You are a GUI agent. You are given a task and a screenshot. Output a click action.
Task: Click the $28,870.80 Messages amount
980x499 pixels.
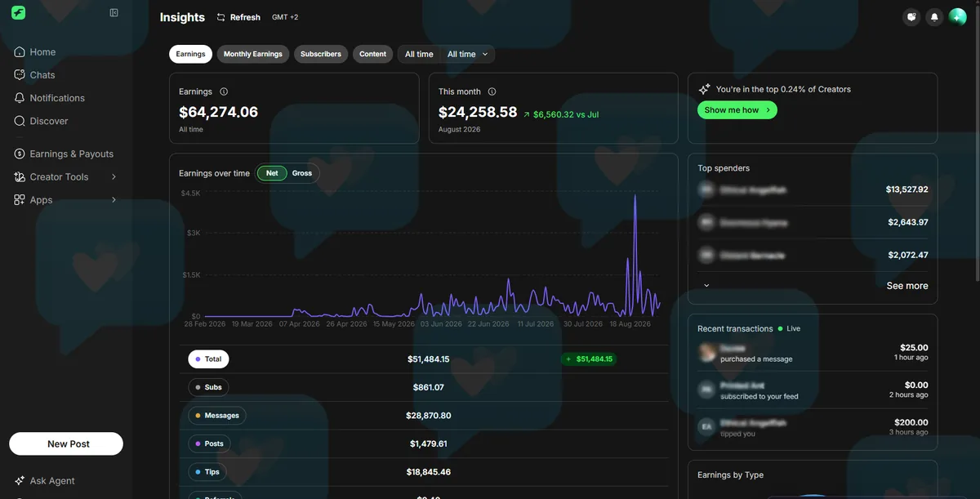[429, 416]
